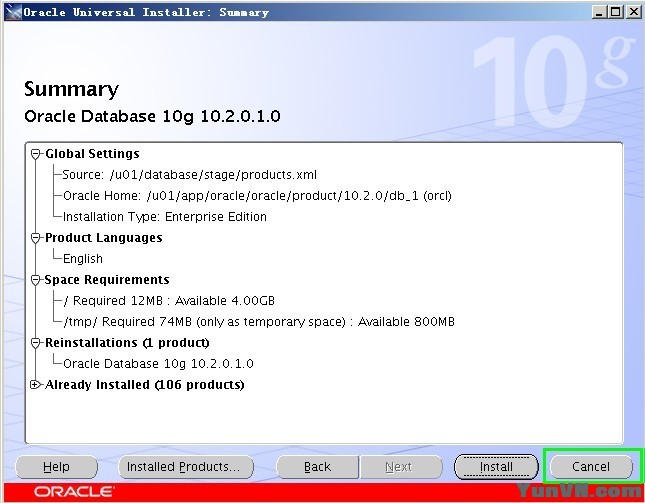Minimize the Oracle Universal Installer window
Screen dimensions: 645x503
(x=599, y=12)
